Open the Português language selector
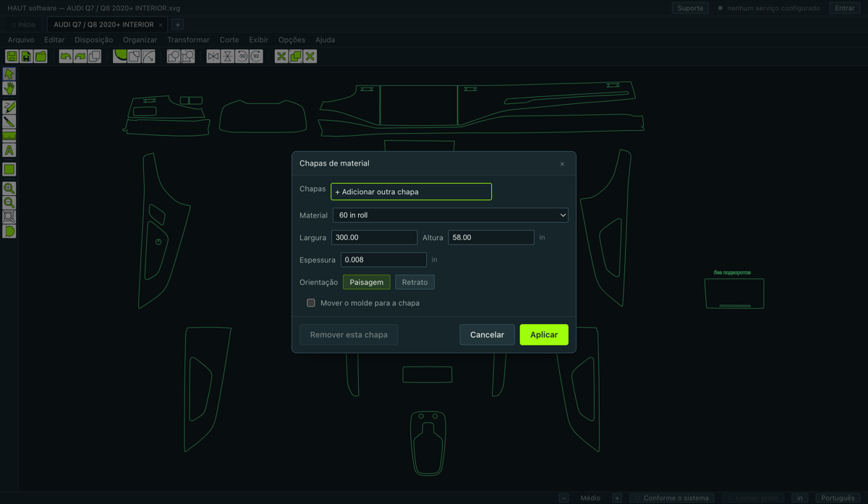The width and height of the screenshot is (868, 504). (838, 497)
